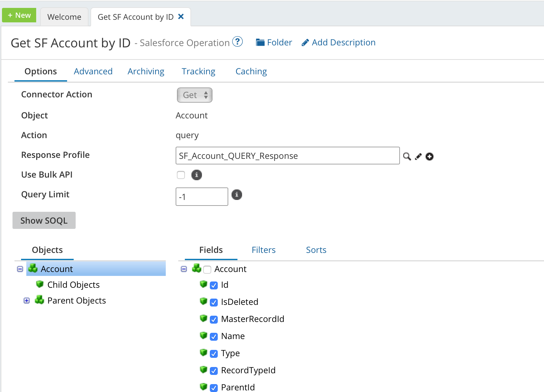Uncheck the IsDeleted field checkbox
The height and width of the screenshot is (392, 544).
[x=214, y=302]
